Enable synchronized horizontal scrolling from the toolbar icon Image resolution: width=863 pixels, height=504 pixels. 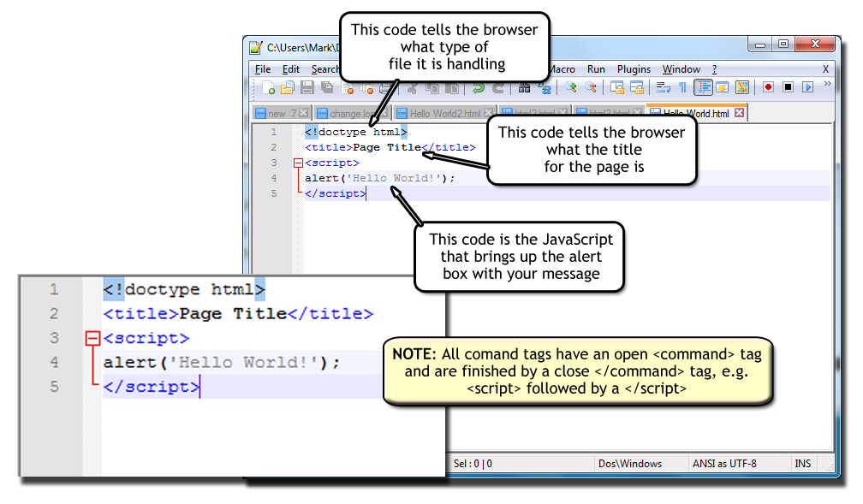click(x=637, y=87)
